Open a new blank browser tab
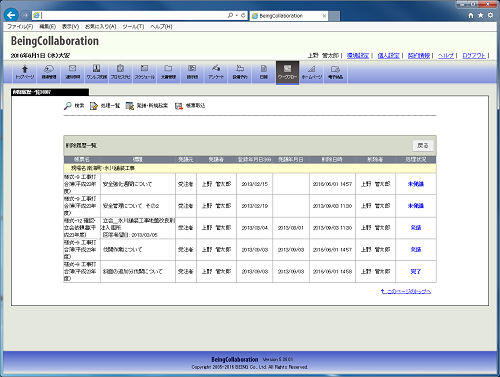 tap(334, 16)
